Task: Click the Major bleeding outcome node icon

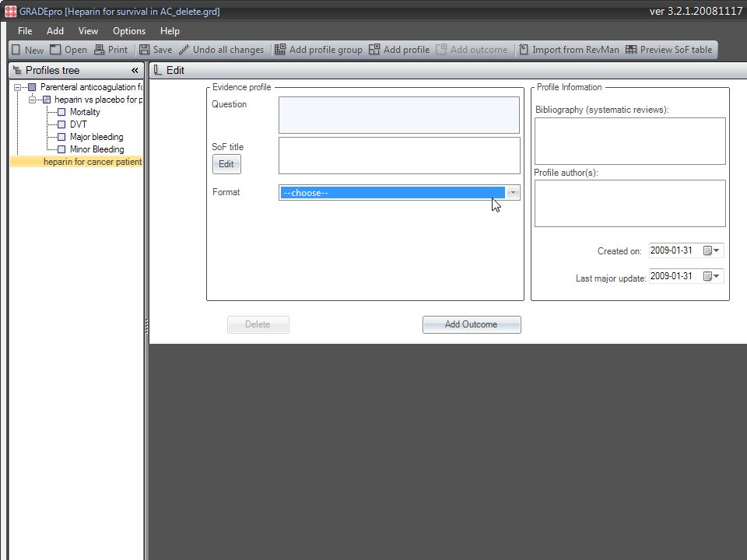Action: coord(61,137)
